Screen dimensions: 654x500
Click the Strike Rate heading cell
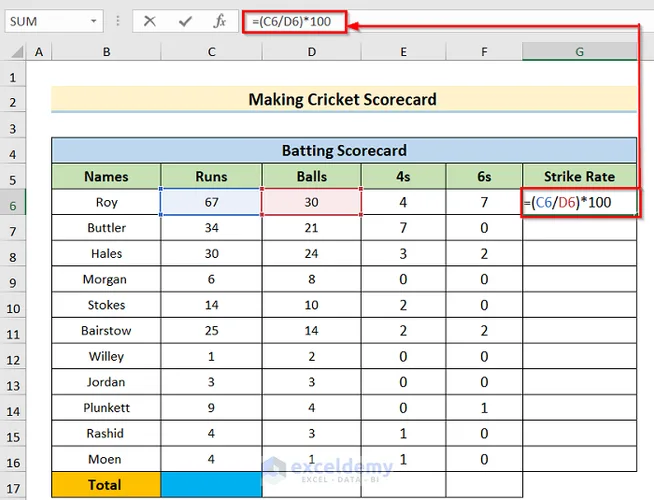click(x=579, y=176)
